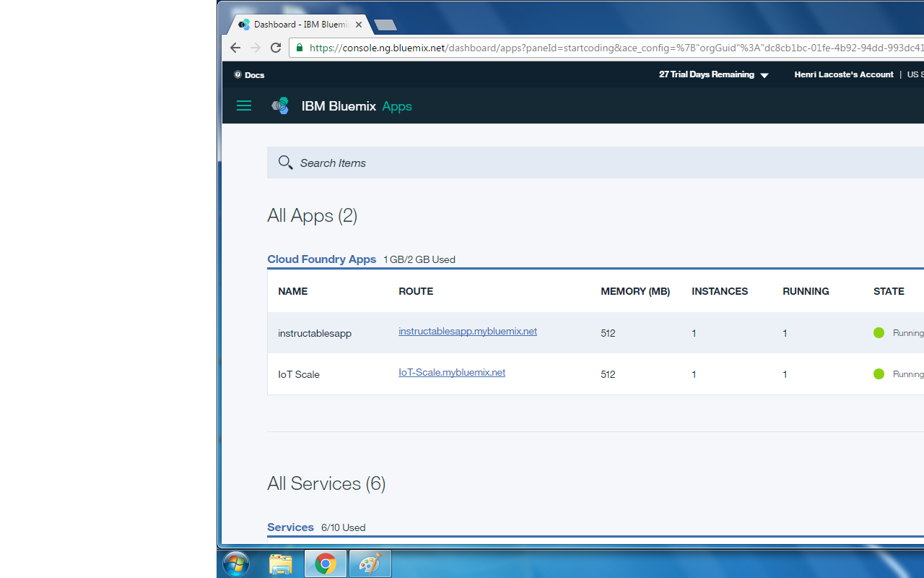Expand the 27 Trial Days Remaining dropdown

[x=764, y=75]
